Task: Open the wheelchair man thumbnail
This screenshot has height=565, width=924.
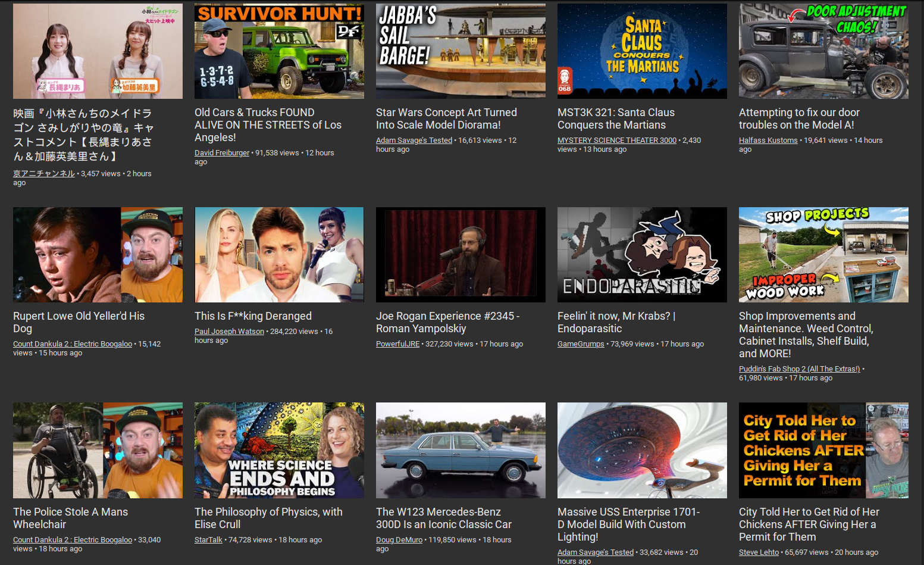Action: pyautogui.click(x=98, y=451)
